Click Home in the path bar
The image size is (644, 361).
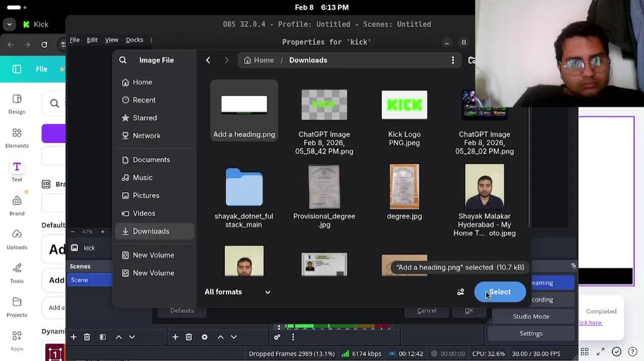point(259,60)
